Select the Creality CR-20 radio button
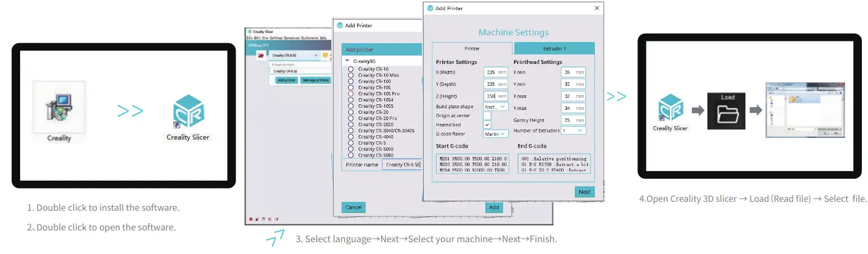Viewport: 868px width, 254px height. click(351, 112)
